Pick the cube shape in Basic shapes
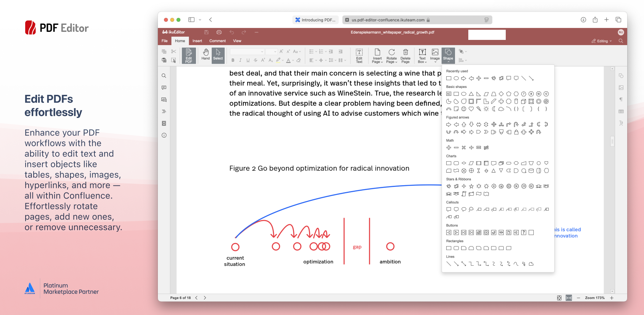 click(524, 101)
